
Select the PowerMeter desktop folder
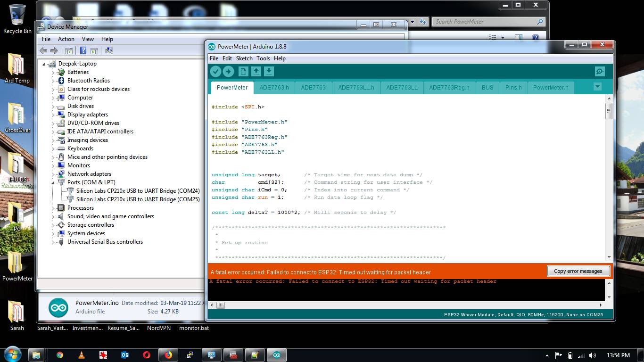[17, 266]
